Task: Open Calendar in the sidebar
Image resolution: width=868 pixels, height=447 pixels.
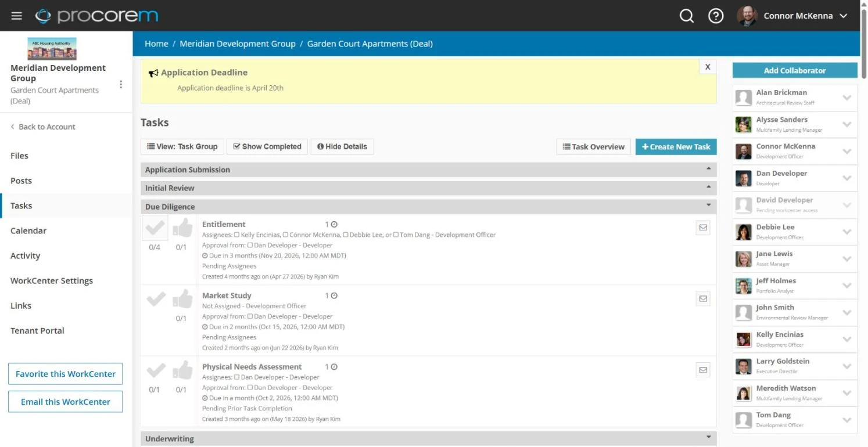Action: point(28,230)
